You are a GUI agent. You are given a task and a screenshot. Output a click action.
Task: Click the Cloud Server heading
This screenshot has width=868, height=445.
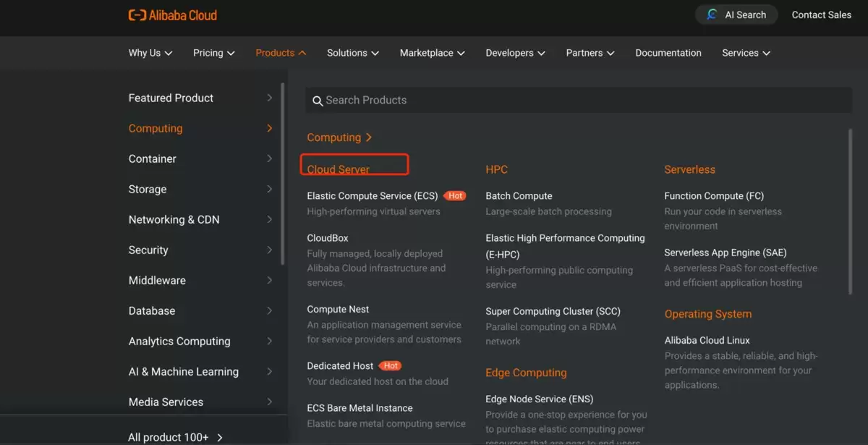[x=338, y=169]
